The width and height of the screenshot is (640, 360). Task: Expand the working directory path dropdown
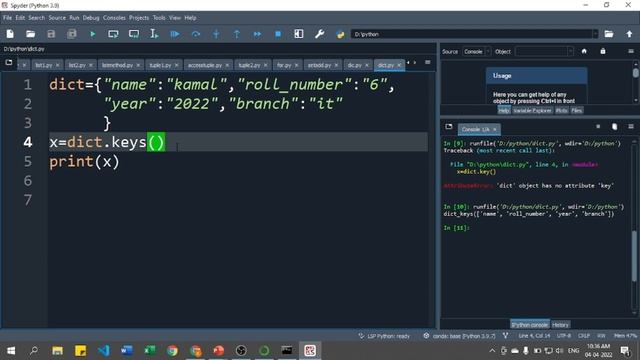(595, 34)
